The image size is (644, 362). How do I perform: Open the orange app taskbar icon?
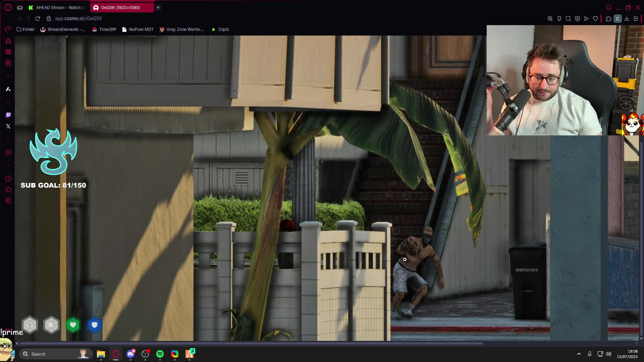pos(190,354)
